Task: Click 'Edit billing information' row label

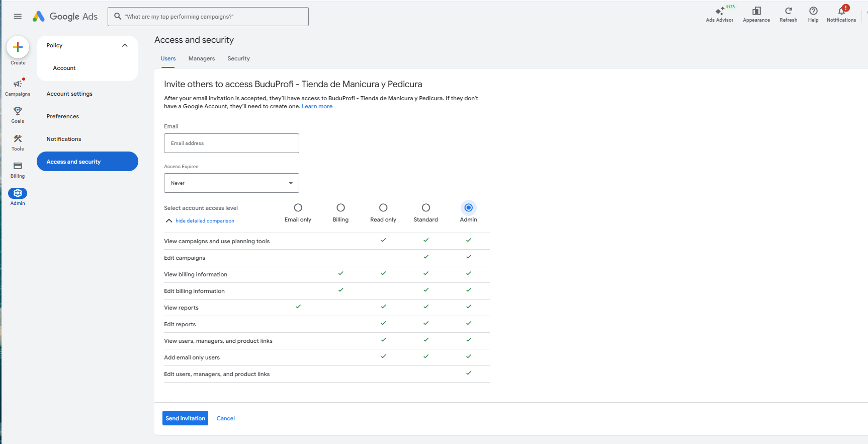Action: [x=194, y=291]
